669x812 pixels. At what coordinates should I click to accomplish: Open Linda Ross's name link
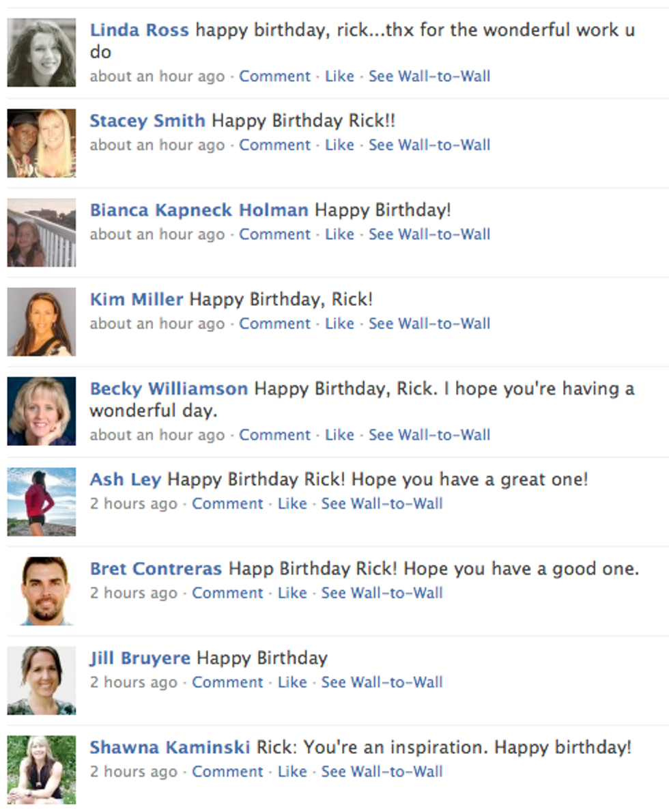(139, 30)
